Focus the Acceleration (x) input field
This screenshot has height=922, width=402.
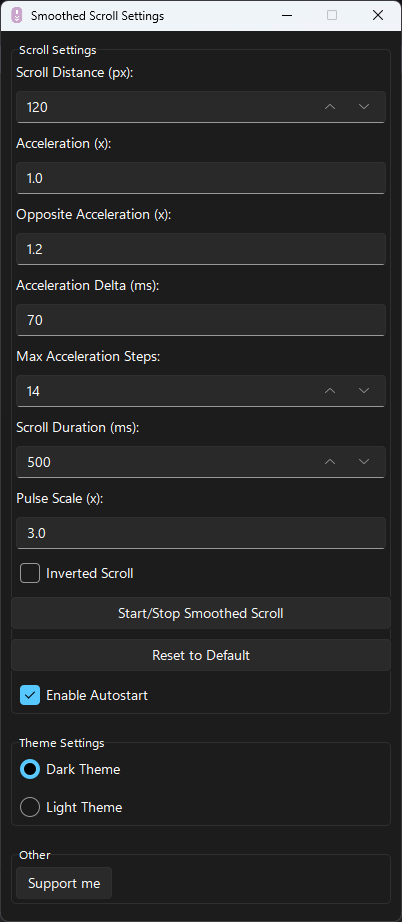(x=201, y=178)
